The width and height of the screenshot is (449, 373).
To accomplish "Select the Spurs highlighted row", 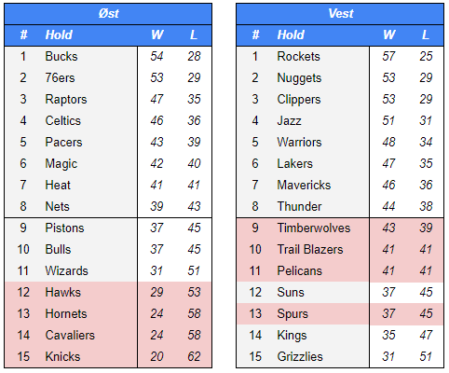I will (x=340, y=314).
